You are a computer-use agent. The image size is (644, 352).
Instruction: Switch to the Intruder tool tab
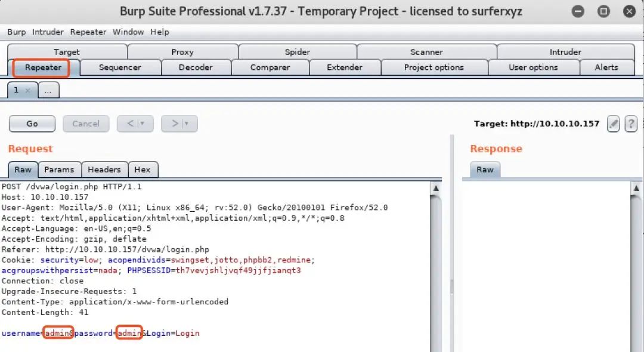click(x=565, y=52)
